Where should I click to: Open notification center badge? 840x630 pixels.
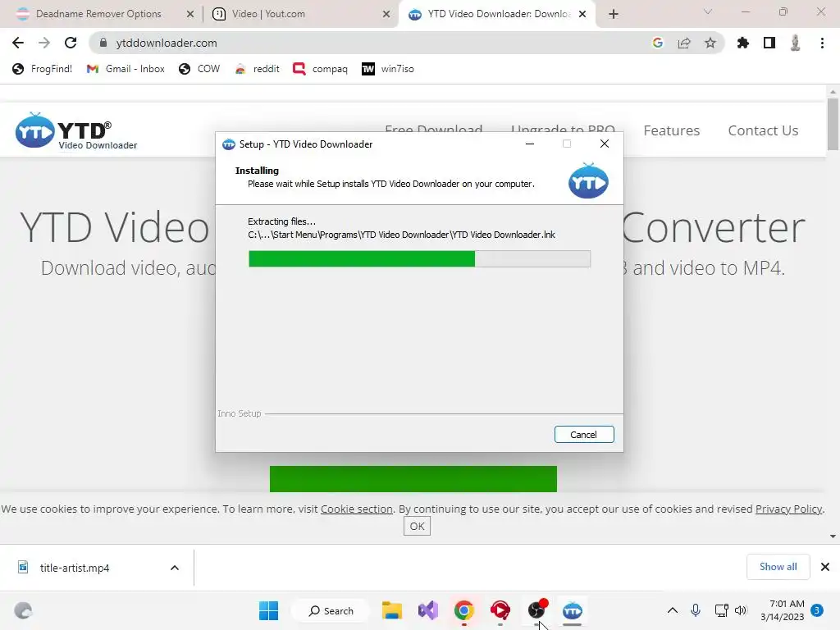pyautogui.click(x=817, y=610)
